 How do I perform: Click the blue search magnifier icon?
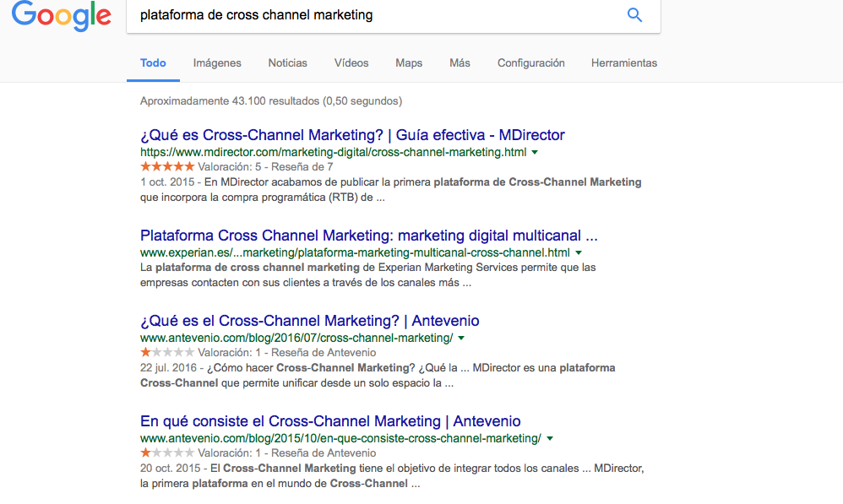click(x=634, y=15)
